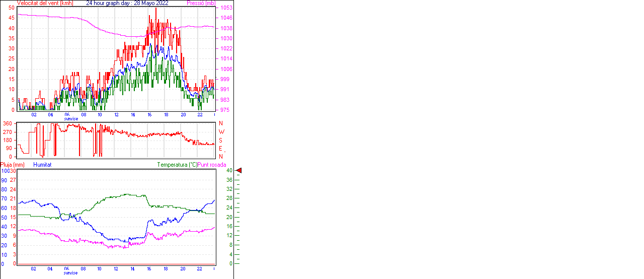Click the 'sunrise' marker under the bottom graph
644x279 pixels.
[x=71, y=273]
